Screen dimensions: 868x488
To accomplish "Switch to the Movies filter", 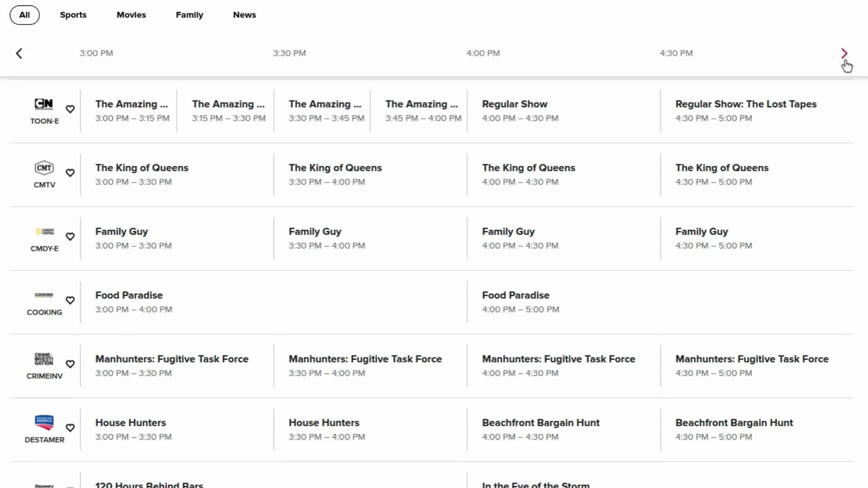I will pyautogui.click(x=131, y=15).
